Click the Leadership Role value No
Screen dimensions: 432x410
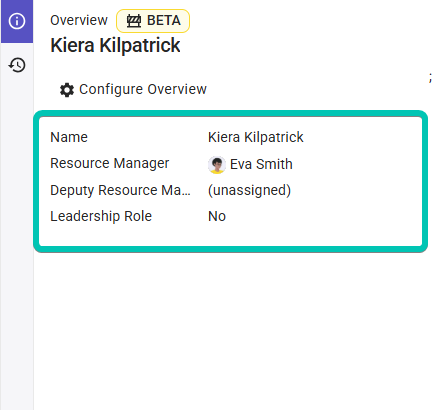(217, 216)
